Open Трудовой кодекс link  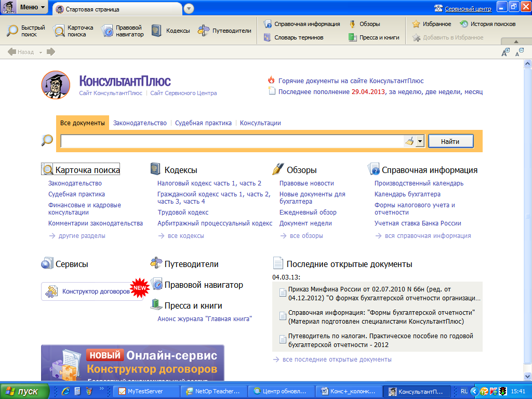click(x=183, y=212)
